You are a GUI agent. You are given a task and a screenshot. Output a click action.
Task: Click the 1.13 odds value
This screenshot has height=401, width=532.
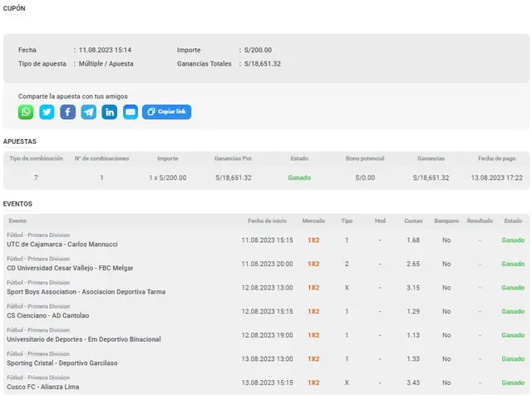[413, 335]
